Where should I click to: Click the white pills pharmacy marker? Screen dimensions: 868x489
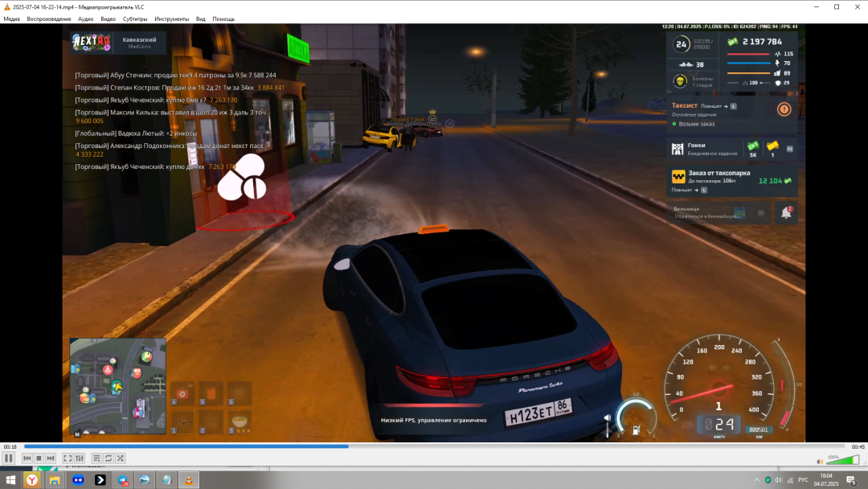tap(243, 177)
